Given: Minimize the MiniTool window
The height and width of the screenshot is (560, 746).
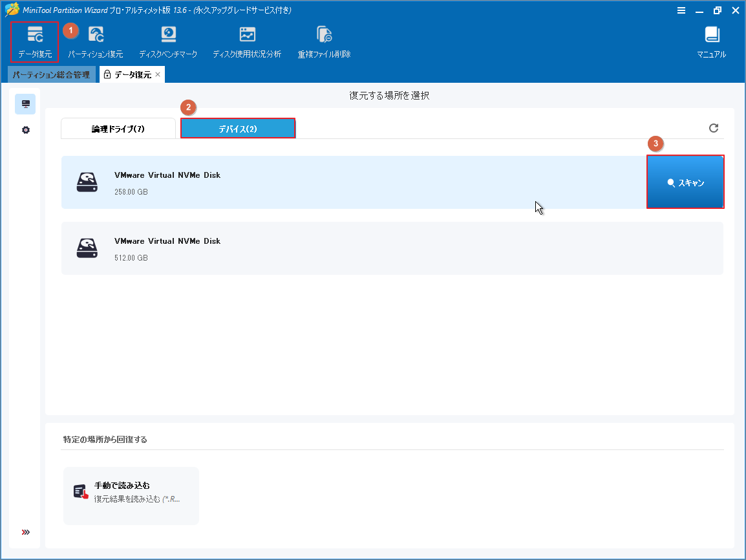Looking at the screenshot, I should [x=699, y=10].
